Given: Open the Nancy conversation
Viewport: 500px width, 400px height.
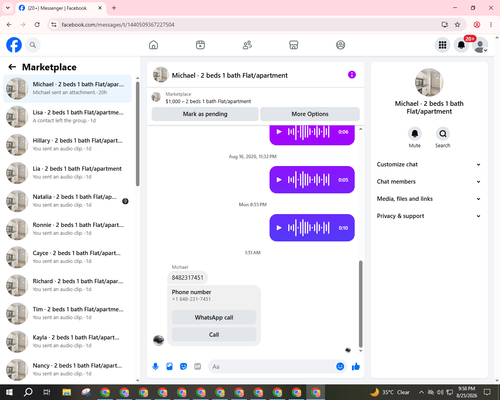Looking at the screenshot, I should 67,370.
